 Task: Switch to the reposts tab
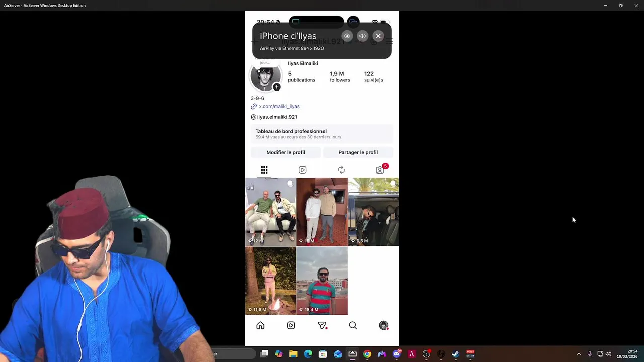point(341,170)
